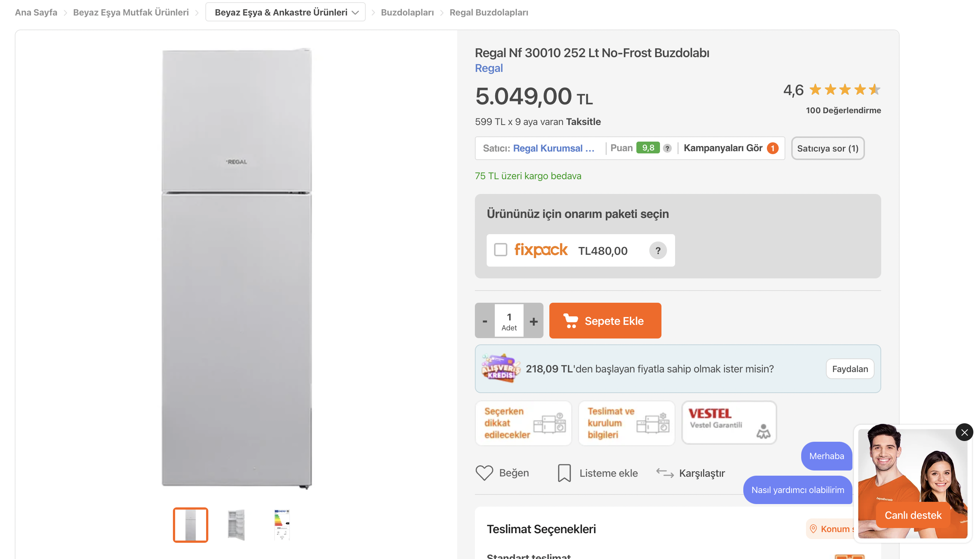Open the Seçerken dikkat edilecekler card
980x559 pixels.
click(x=523, y=423)
